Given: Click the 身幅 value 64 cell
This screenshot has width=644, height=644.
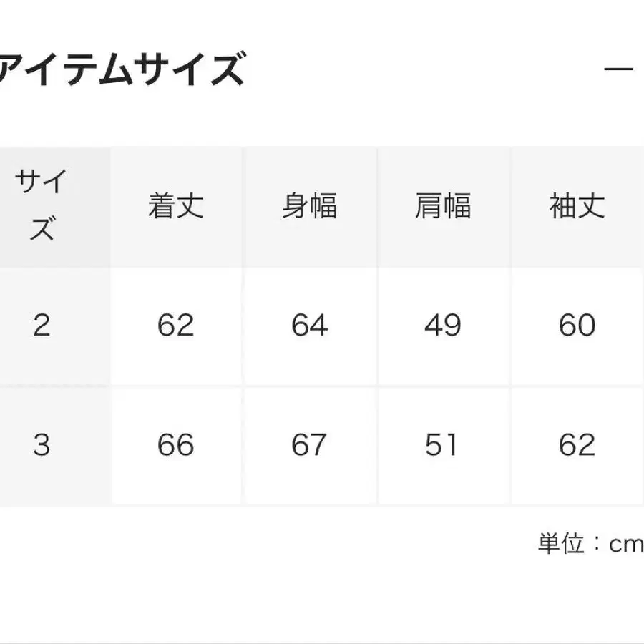Looking at the screenshot, I should (309, 326).
